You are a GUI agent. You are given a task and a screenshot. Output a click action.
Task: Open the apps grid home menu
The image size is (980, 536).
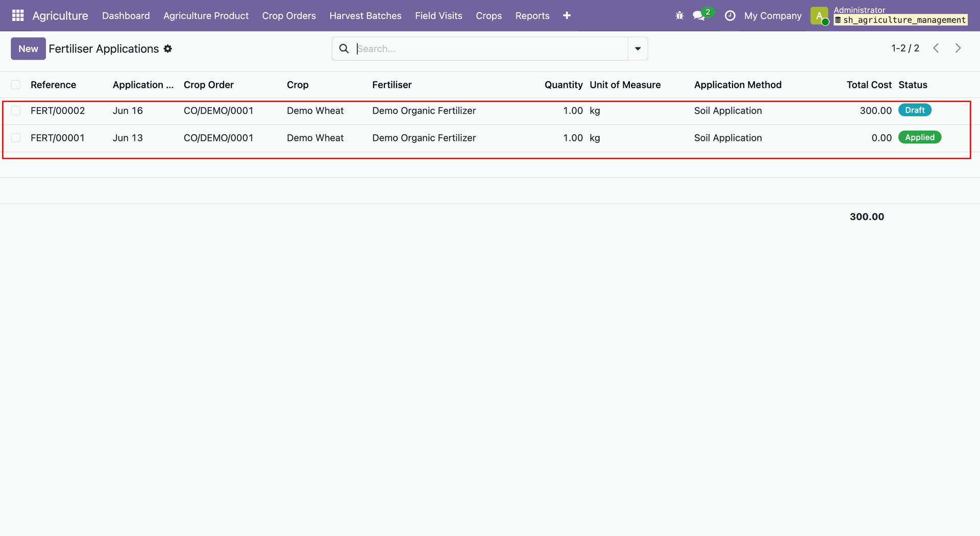coord(18,16)
